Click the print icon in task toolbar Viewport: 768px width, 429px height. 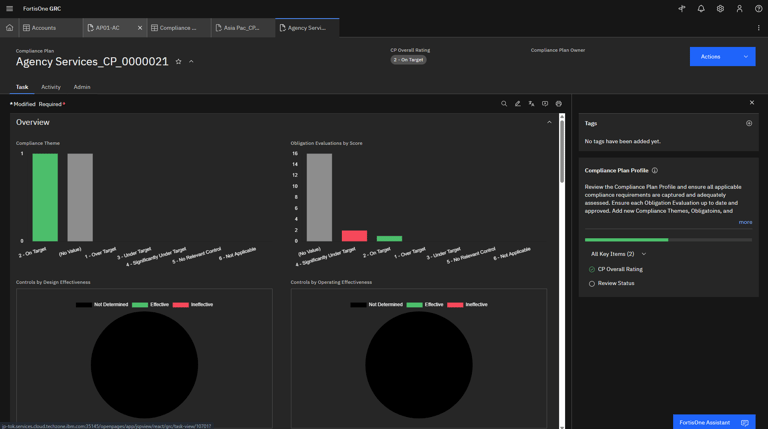tap(558, 104)
